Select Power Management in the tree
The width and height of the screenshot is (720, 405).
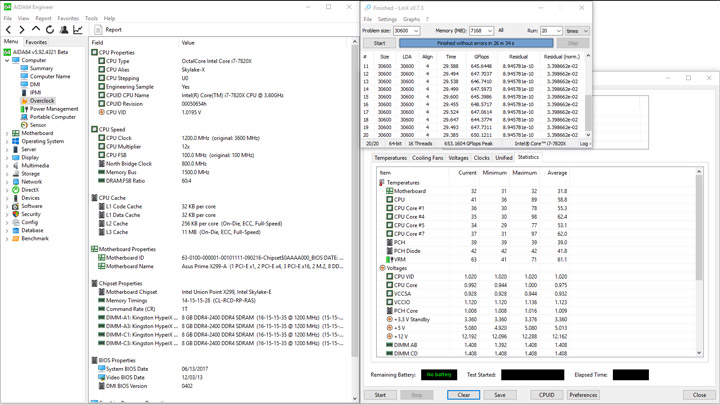pos(53,109)
